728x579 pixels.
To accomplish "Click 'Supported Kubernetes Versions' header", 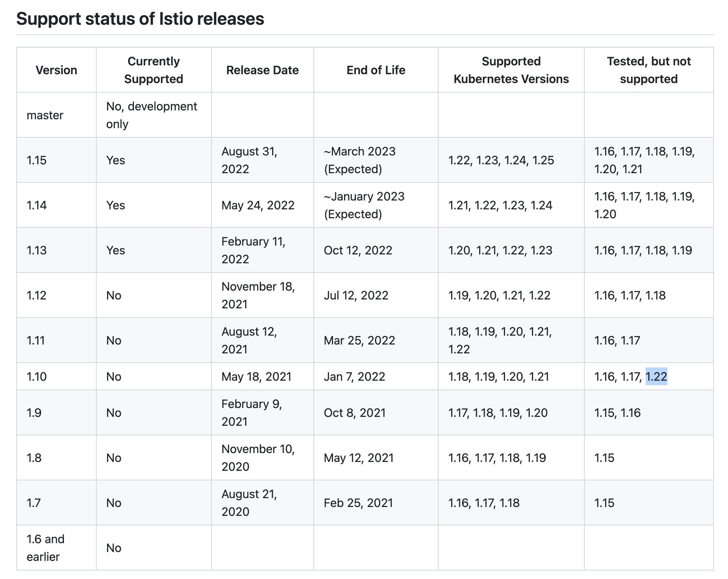I will (x=511, y=70).
